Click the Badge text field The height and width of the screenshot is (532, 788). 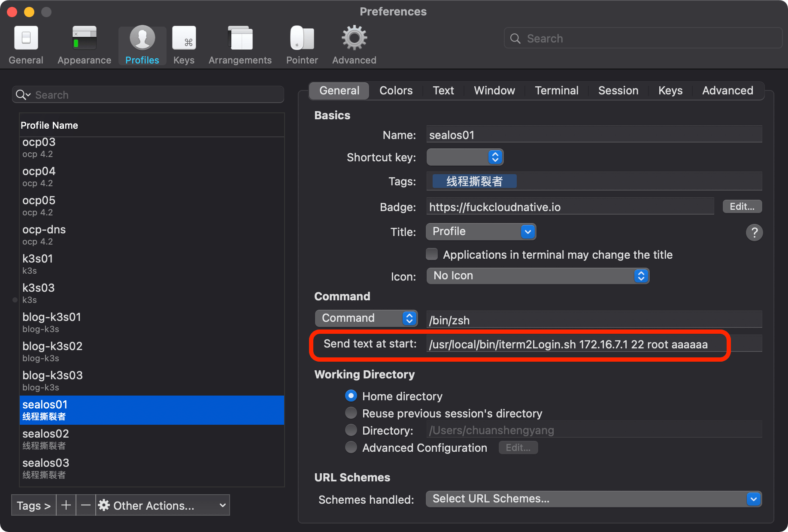570,207
